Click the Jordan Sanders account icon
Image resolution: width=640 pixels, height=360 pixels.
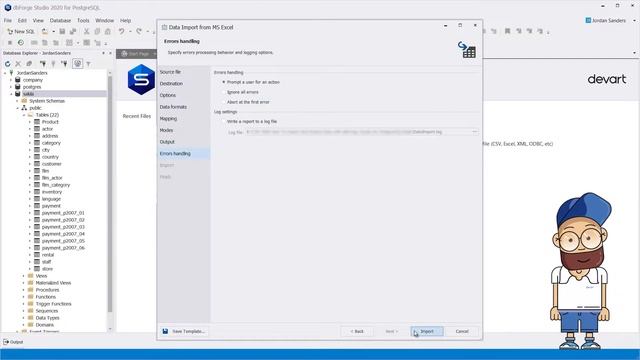588,20
